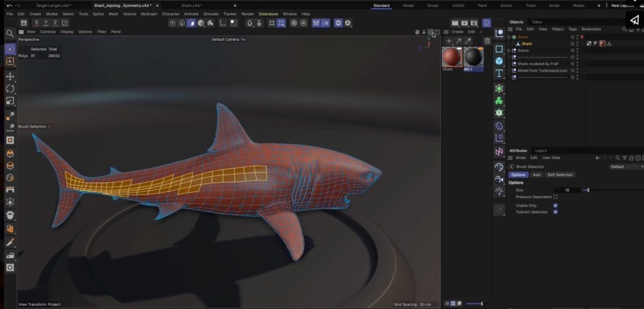The height and width of the screenshot is (309, 644).
Task: Open the Default dropdown in Attributes
Action: coord(626,166)
